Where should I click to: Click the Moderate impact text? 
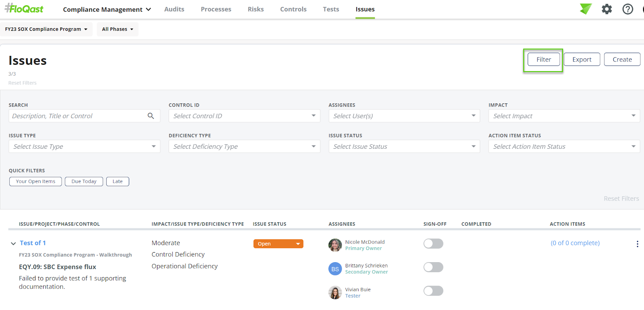pyautogui.click(x=166, y=243)
